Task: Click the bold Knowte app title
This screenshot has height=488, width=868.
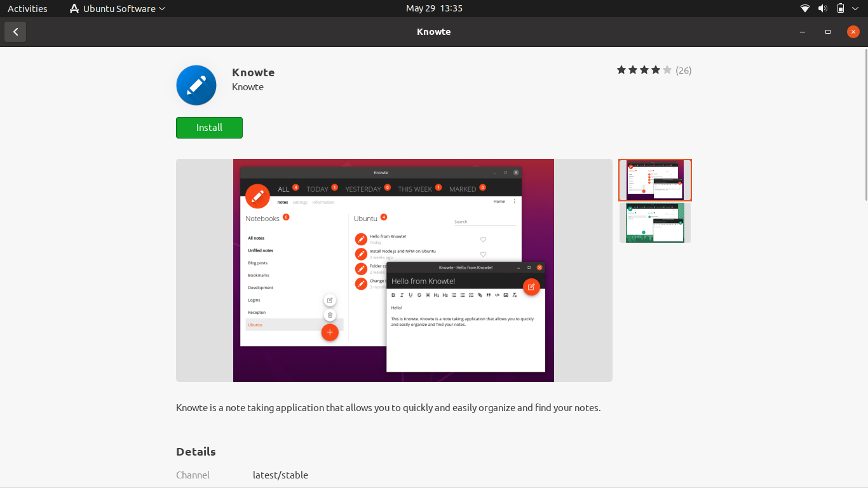Action: (x=254, y=72)
